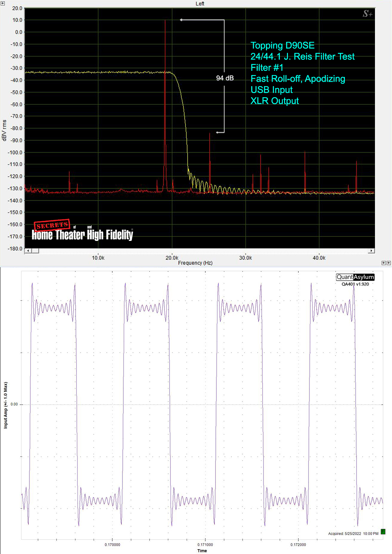Select the "Left" channel title
Screen dimensions: 392x554
200,3
